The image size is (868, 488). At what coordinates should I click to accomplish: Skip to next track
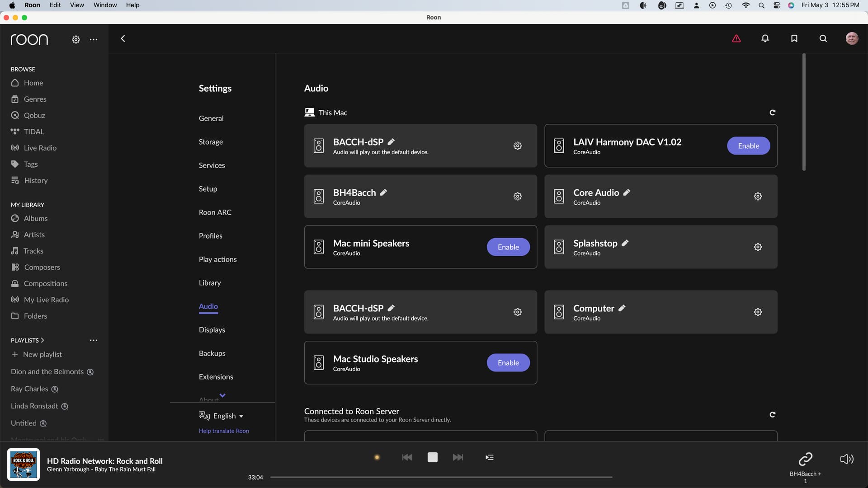[458, 457]
